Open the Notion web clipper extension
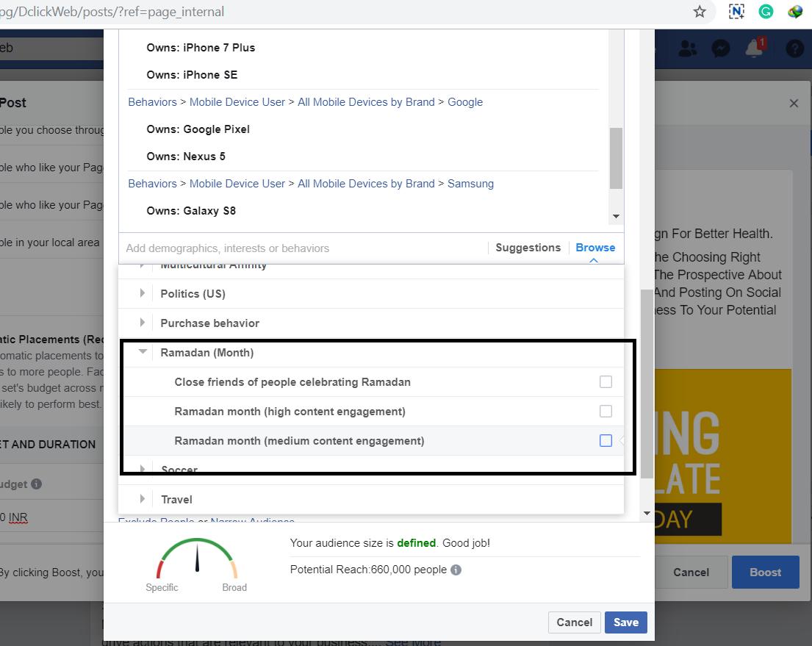812x646 pixels. pyautogui.click(x=736, y=12)
